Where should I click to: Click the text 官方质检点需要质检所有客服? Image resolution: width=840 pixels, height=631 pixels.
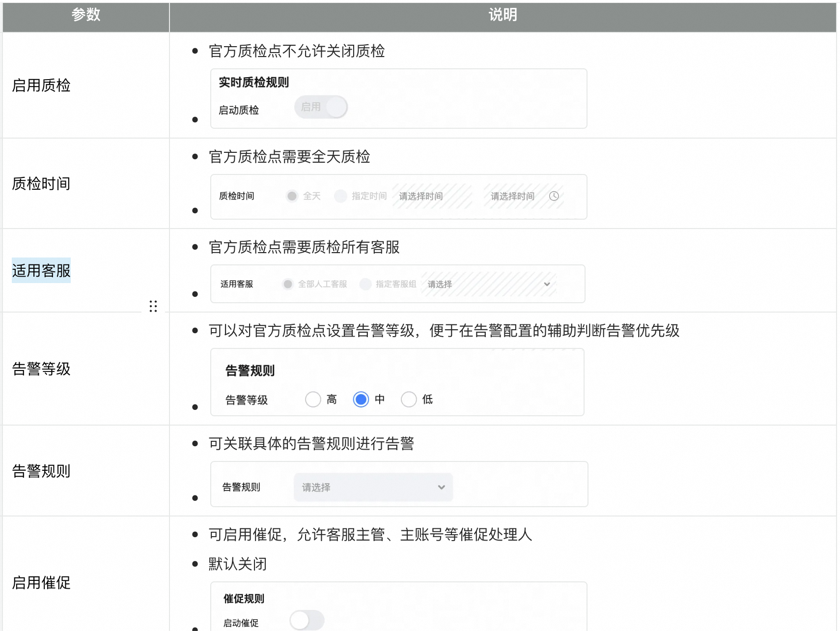point(304,247)
